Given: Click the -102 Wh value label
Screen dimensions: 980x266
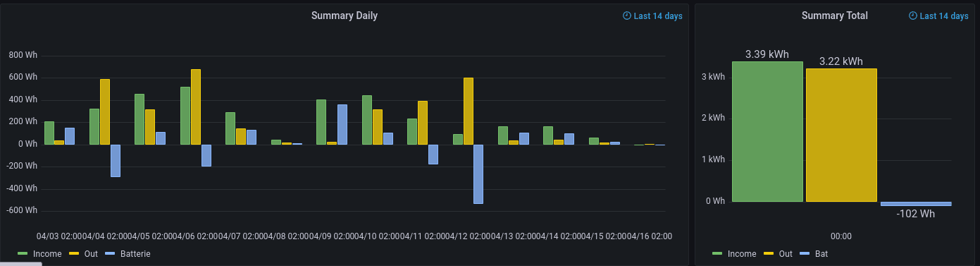Looking at the screenshot, I should click(x=916, y=214).
